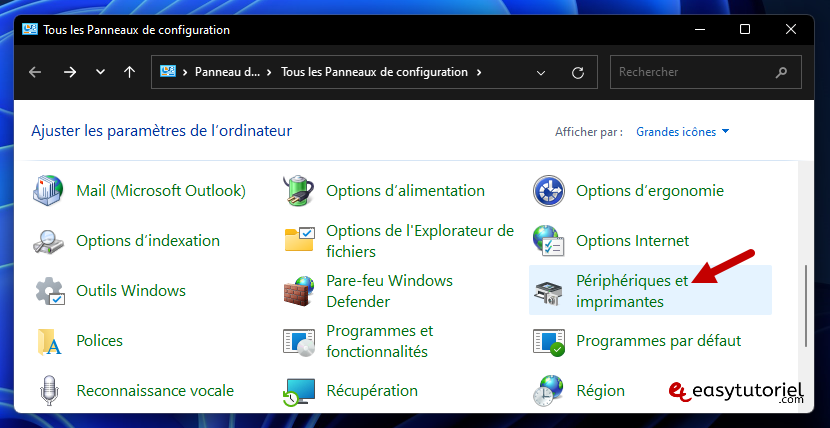
Task: Open Programmes et fonctionnalités link
Action: coord(380,341)
